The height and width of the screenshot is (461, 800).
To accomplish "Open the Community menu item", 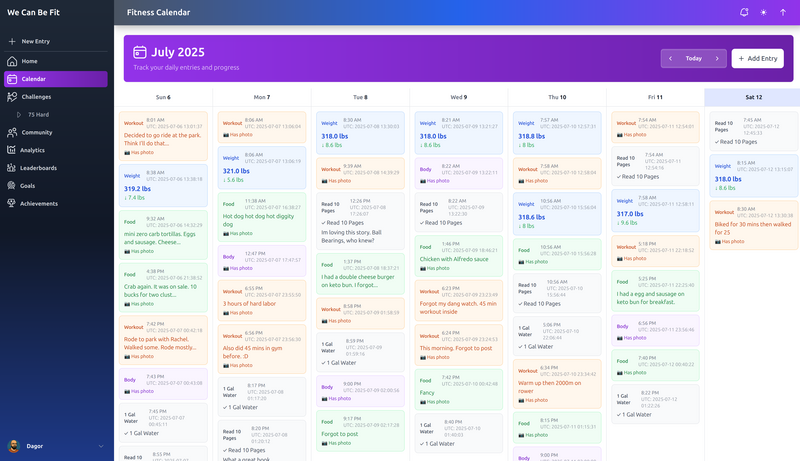I will 56,133.
